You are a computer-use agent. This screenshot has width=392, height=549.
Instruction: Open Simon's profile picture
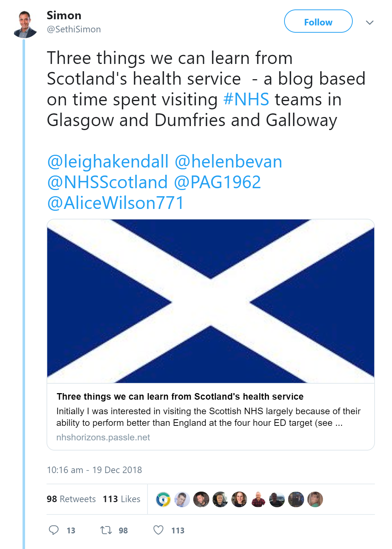click(25, 24)
